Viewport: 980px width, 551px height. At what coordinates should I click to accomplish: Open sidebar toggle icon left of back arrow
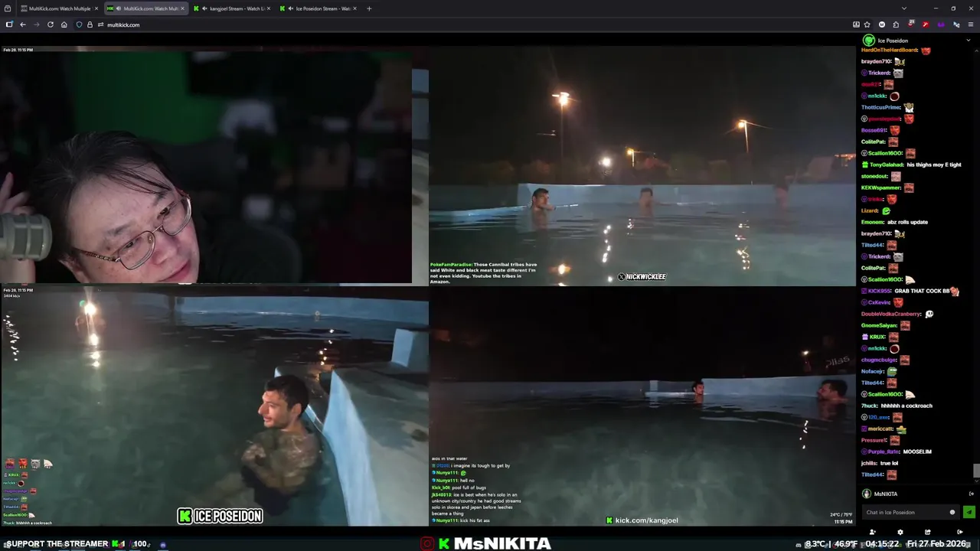(x=9, y=24)
